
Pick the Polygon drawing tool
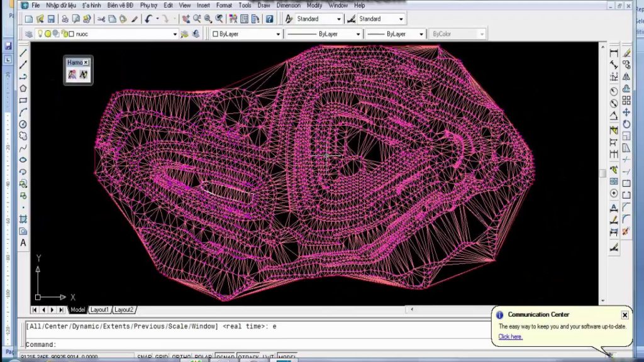pos(23,88)
